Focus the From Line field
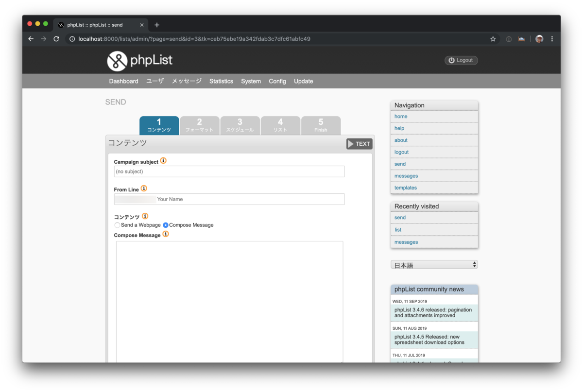Viewport: 583px width, 392px height. (229, 199)
